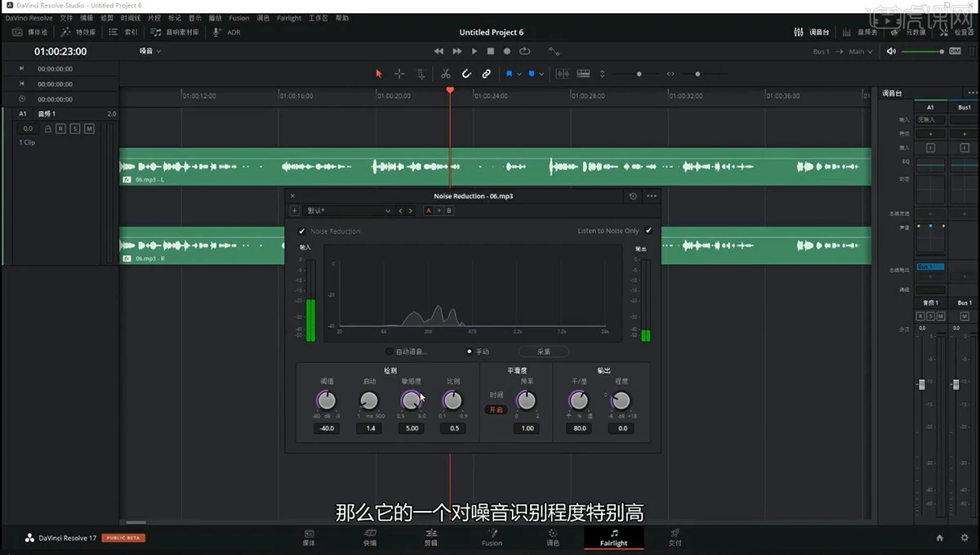The height and width of the screenshot is (555, 980).
Task: Open the 索引 index panel
Action: (123, 32)
